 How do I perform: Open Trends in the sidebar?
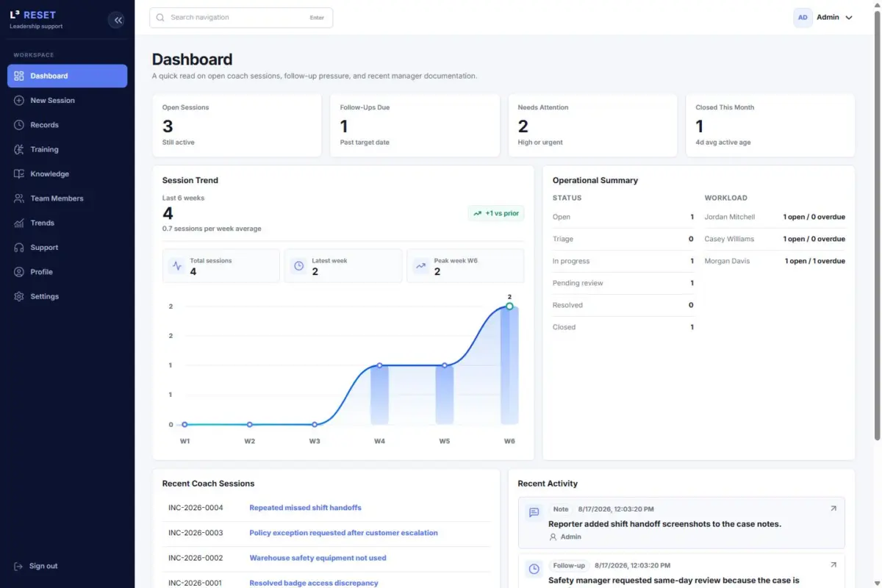coord(68,223)
